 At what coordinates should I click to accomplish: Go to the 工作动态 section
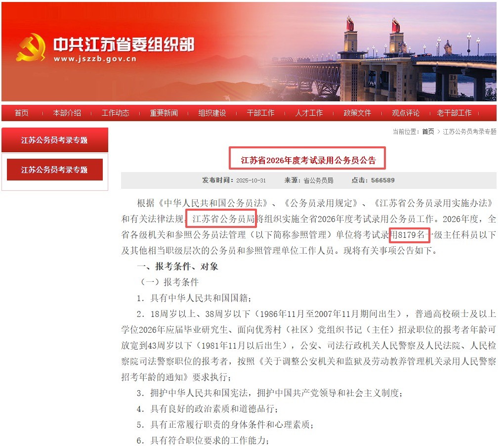tap(116, 113)
